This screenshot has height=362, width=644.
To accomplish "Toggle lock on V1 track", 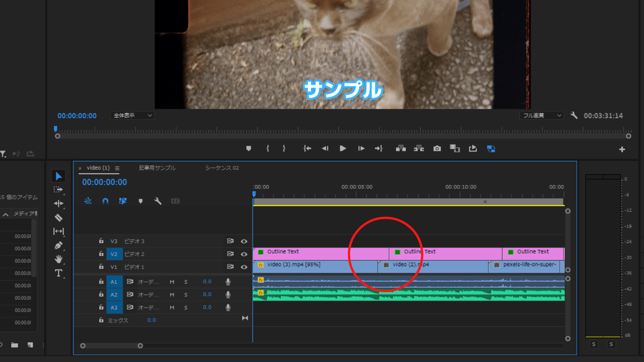I will (101, 267).
